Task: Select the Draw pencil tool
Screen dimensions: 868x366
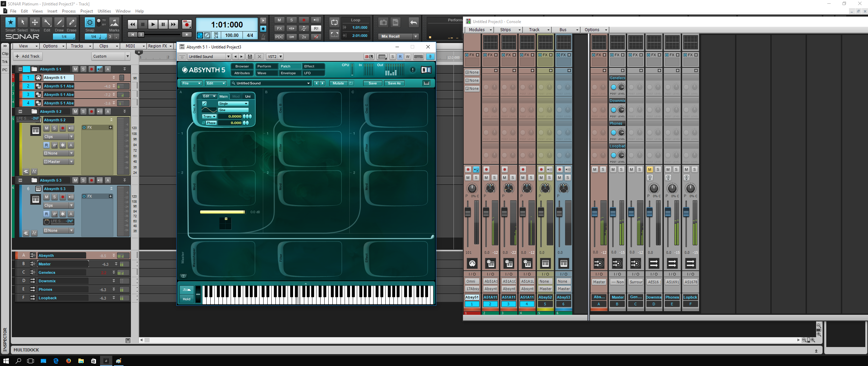Action: pyautogui.click(x=59, y=23)
